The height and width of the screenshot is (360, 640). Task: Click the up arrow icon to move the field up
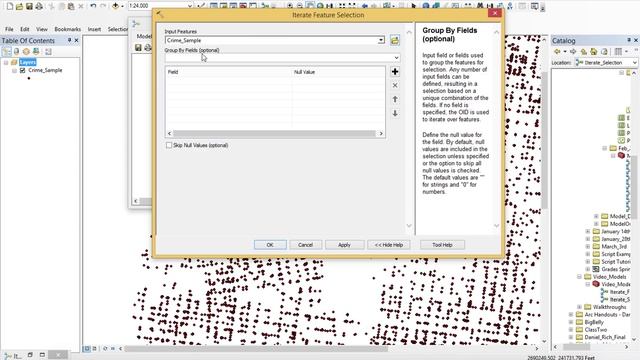coord(395,99)
